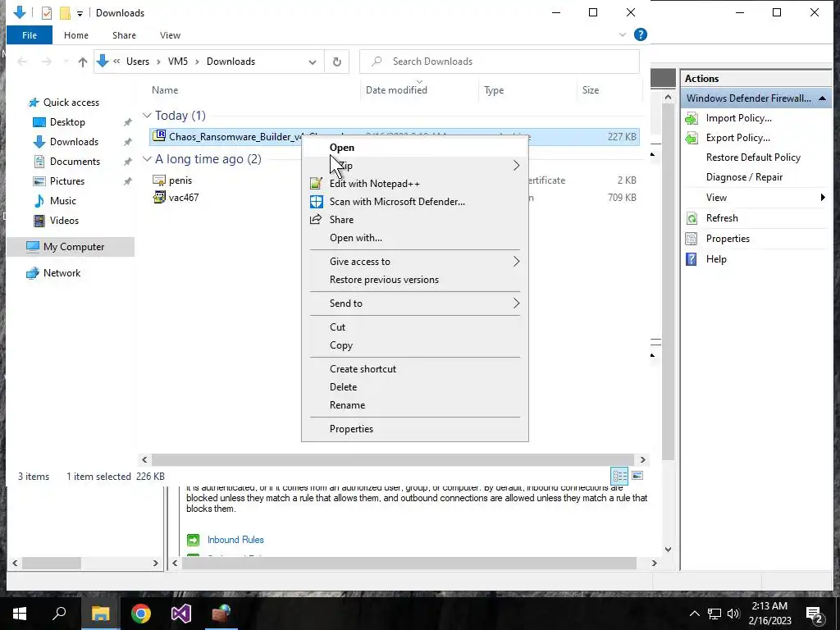Click the Import Policy green arrow icon

[x=692, y=118]
